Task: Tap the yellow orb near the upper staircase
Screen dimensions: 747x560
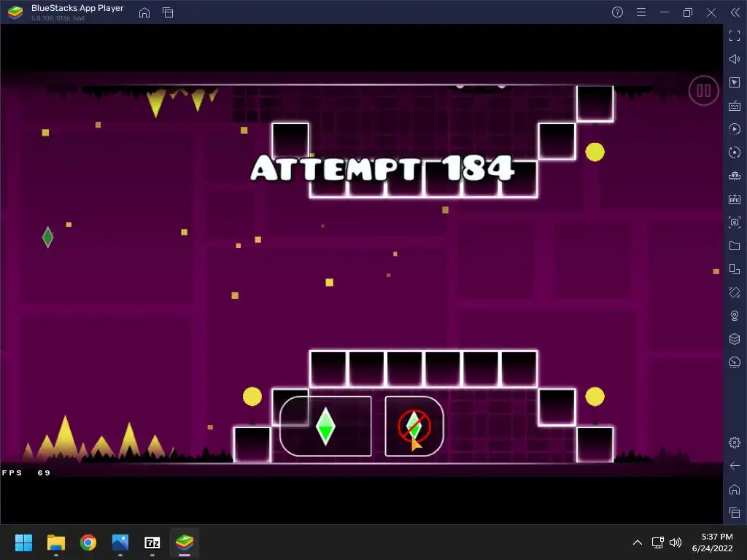Action: click(x=595, y=152)
